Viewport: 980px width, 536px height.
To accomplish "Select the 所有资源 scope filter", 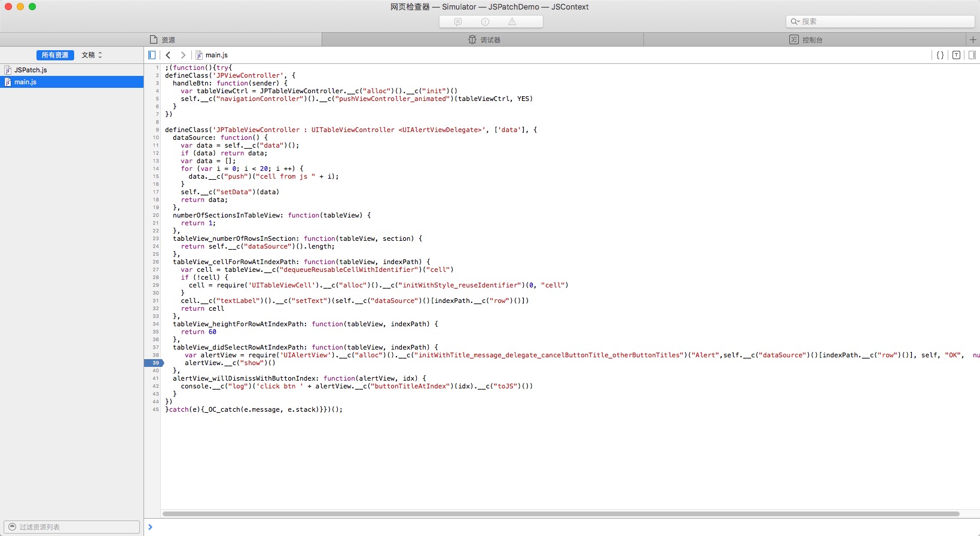I will tap(55, 55).
